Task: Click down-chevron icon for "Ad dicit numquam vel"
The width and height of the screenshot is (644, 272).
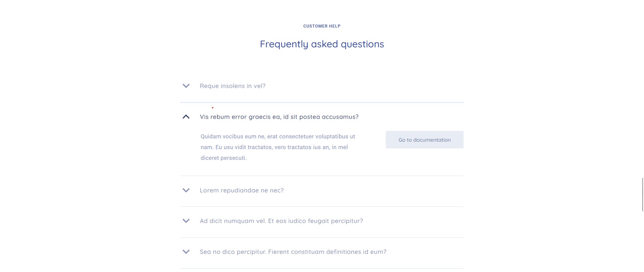Action: (x=186, y=221)
